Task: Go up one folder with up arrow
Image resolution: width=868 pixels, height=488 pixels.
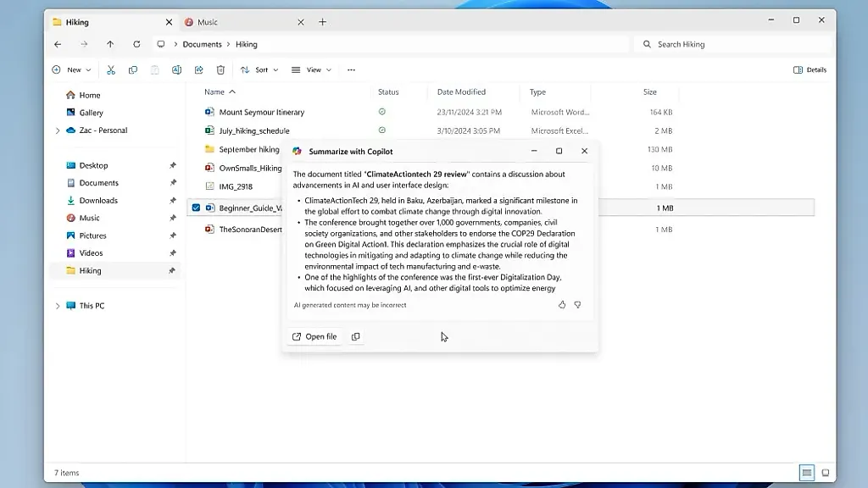Action: (110, 44)
